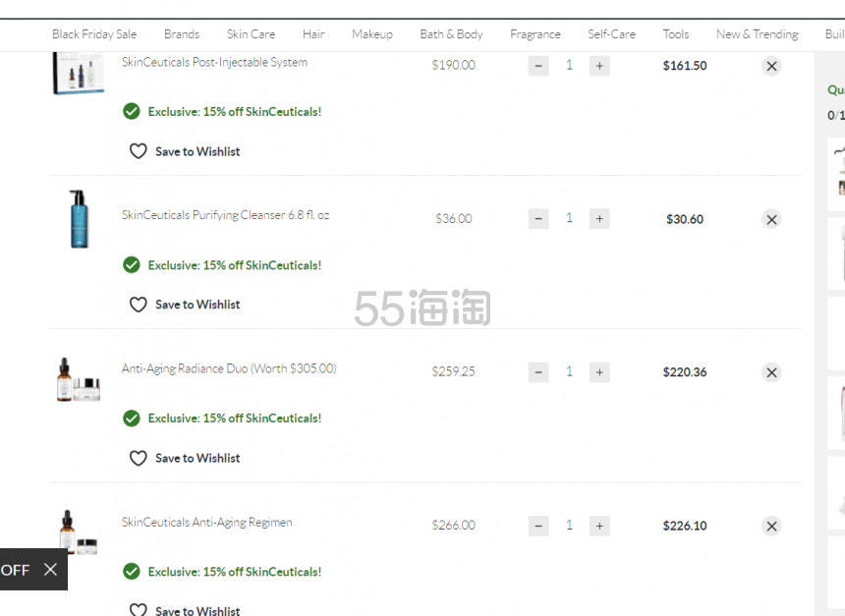Screen dimensions: 845x616
Task: Decrease quantity of Anti-Aging Regimen
Action: [x=538, y=526]
